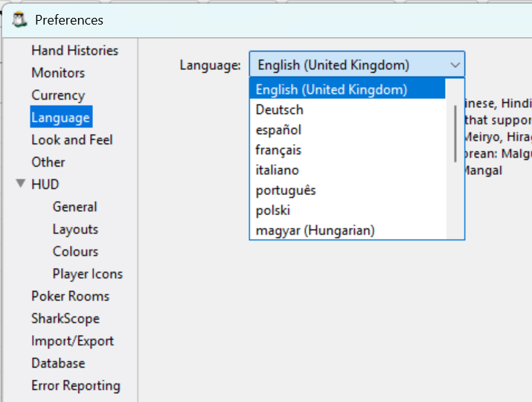
Task: Open Player Icons preferences
Action: tap(88, 274)
